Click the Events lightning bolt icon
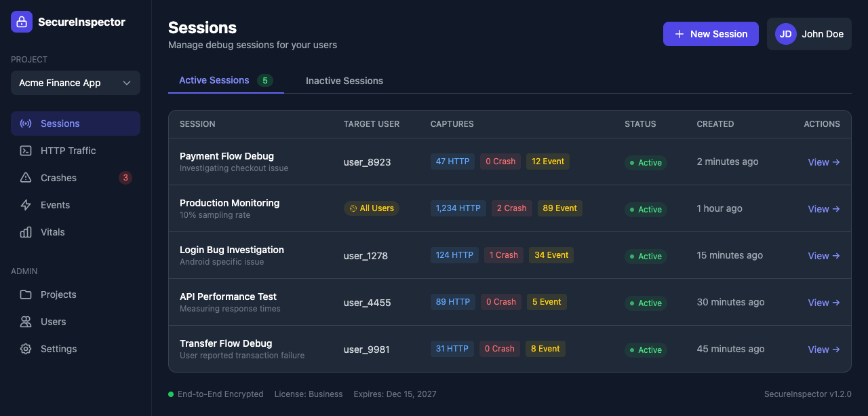 click(x=26, y=205)
